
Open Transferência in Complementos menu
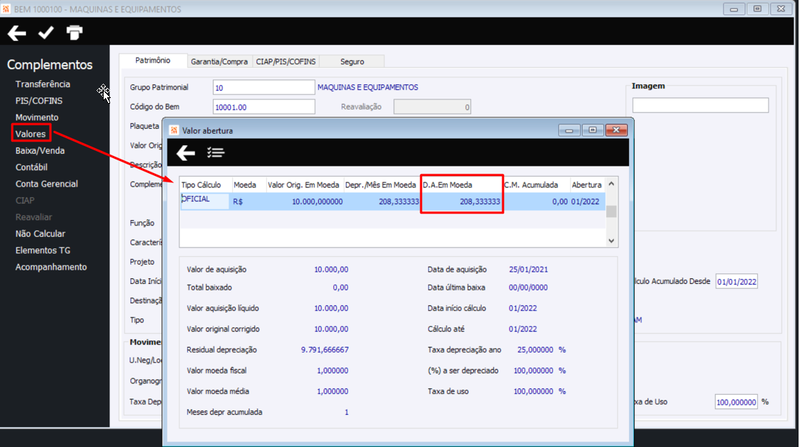(43, 84)
